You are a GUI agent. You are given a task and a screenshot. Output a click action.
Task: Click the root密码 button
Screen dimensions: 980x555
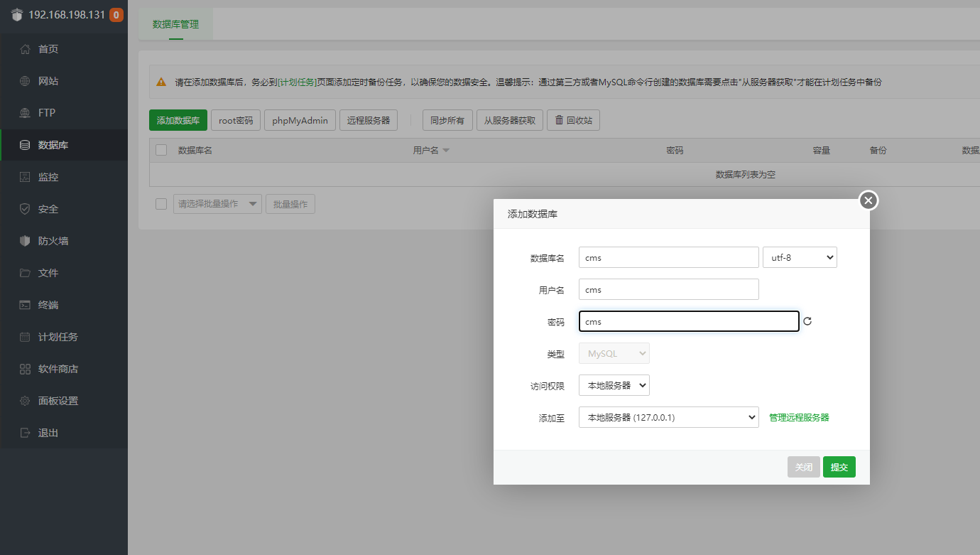(236, 120)
